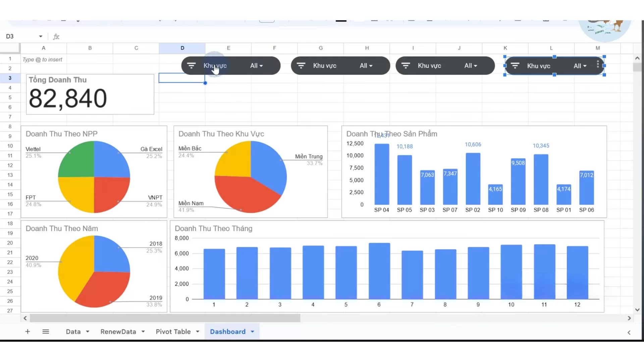Screen dimensions: 644x362
Task: Open the Pivot Table sheet tab
Action: 173,331
